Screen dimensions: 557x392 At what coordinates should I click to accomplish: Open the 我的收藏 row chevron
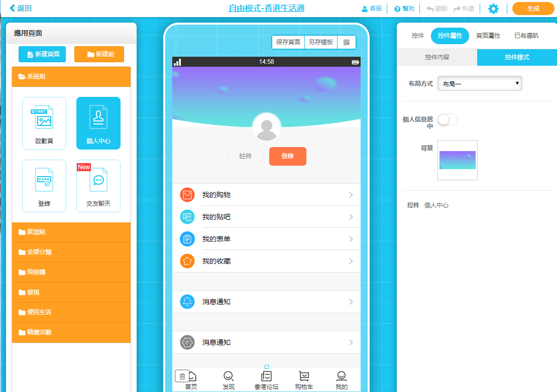pos(351,261)
